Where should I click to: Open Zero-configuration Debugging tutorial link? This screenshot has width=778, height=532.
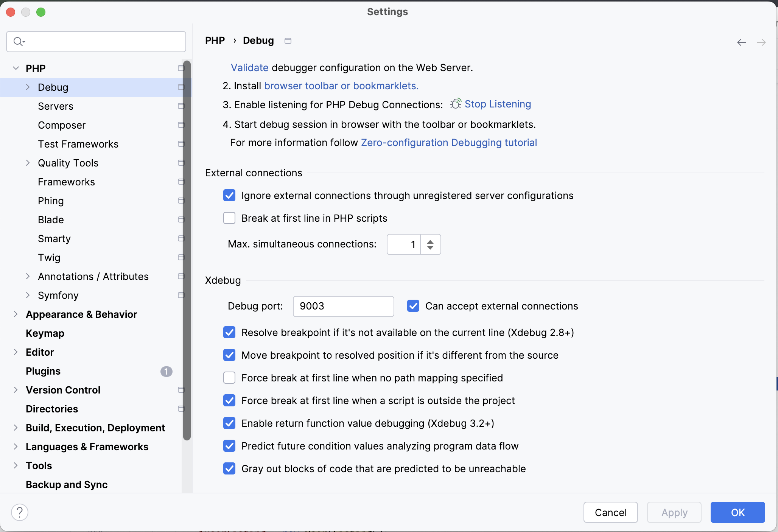449,143
